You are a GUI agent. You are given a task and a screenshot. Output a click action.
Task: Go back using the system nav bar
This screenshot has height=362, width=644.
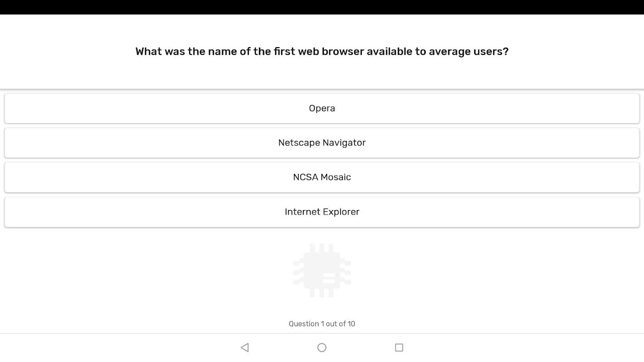tap(245, 348)
